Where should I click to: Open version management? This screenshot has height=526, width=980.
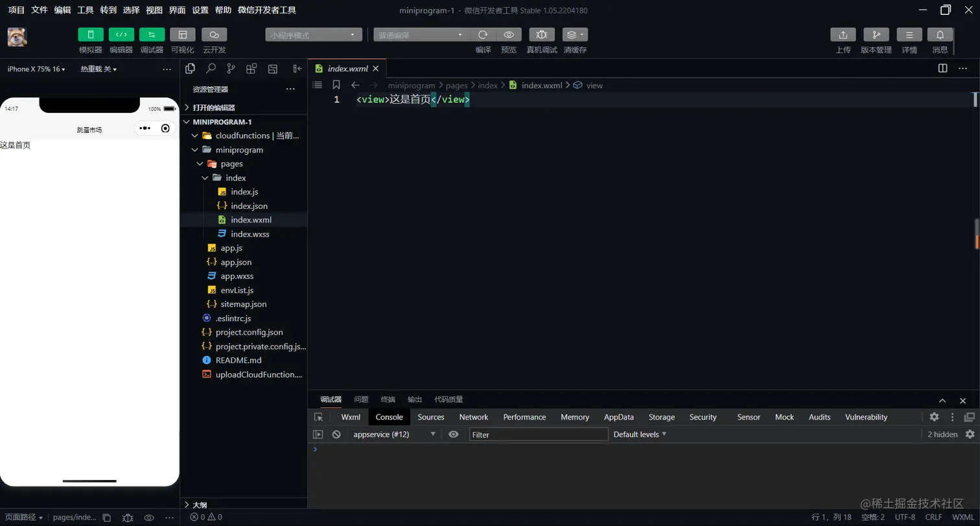876,34
